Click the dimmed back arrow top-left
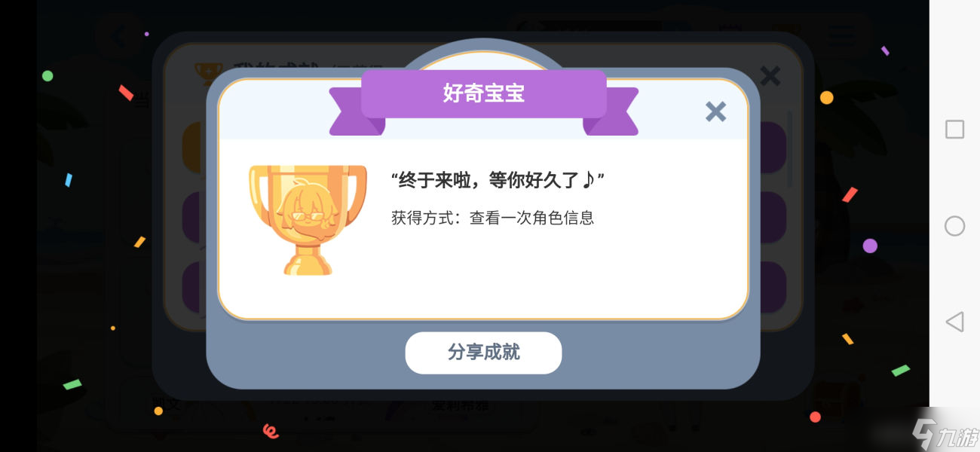Image resolution: width=980 pixels, height=452 pixels. [x=119, y=35]
